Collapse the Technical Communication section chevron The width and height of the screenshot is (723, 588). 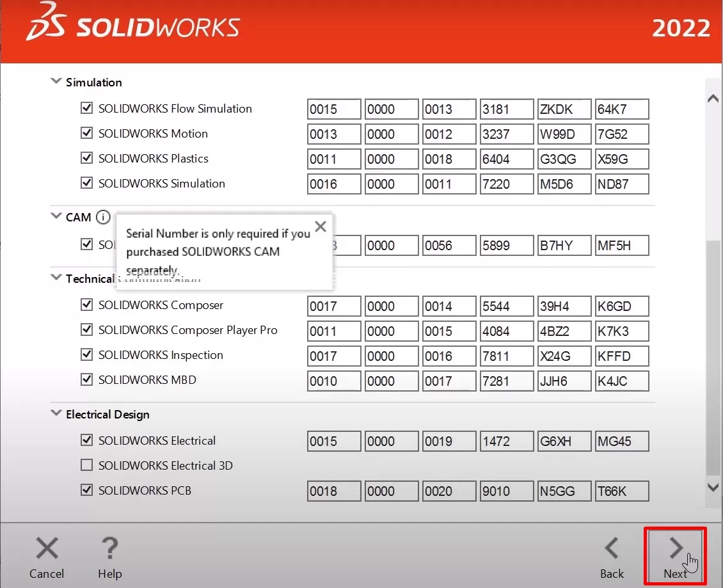[x=56, y=278]
